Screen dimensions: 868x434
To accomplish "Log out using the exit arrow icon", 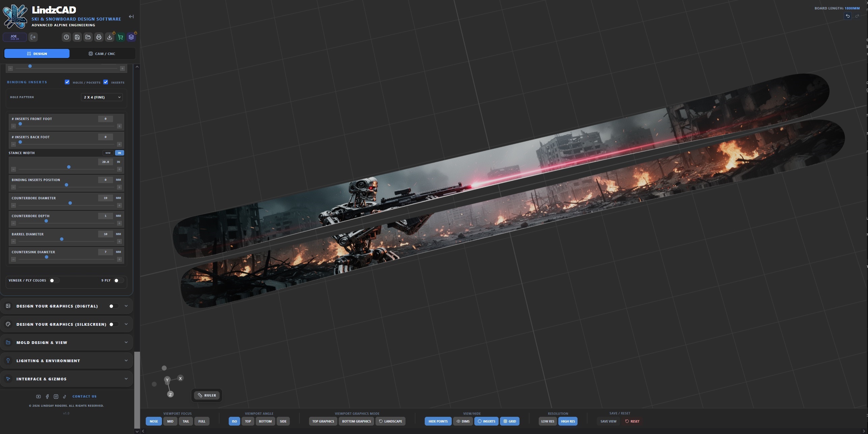I will click(33, 37).
